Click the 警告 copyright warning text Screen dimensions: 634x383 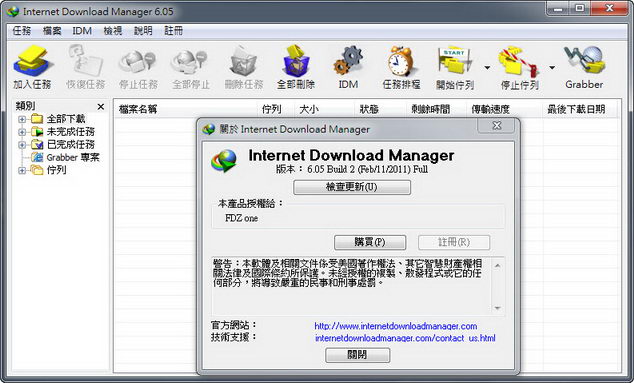point(347,273)
